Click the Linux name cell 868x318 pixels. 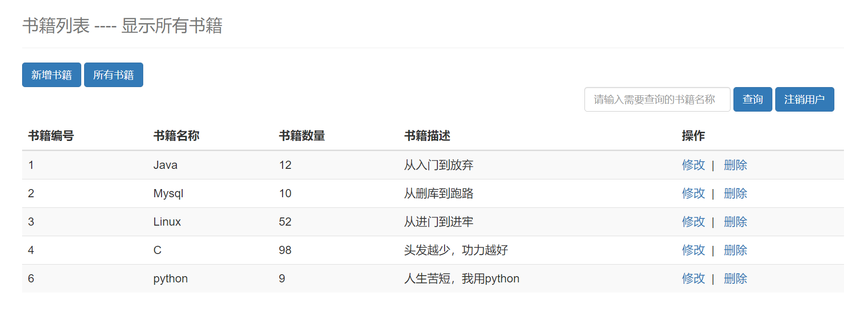(x=167, y=222)
